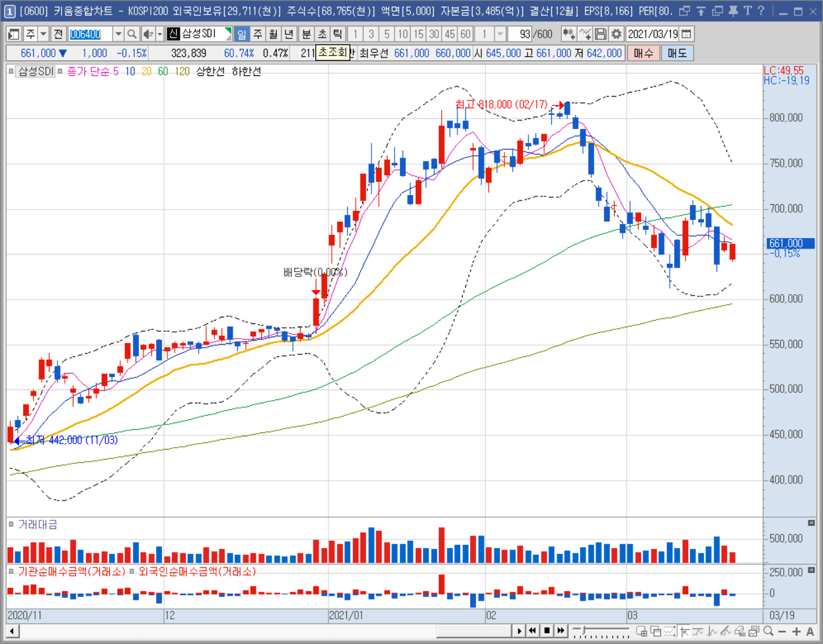Open the dropdown arrow beside speaker icon

[x=160, y=34]
